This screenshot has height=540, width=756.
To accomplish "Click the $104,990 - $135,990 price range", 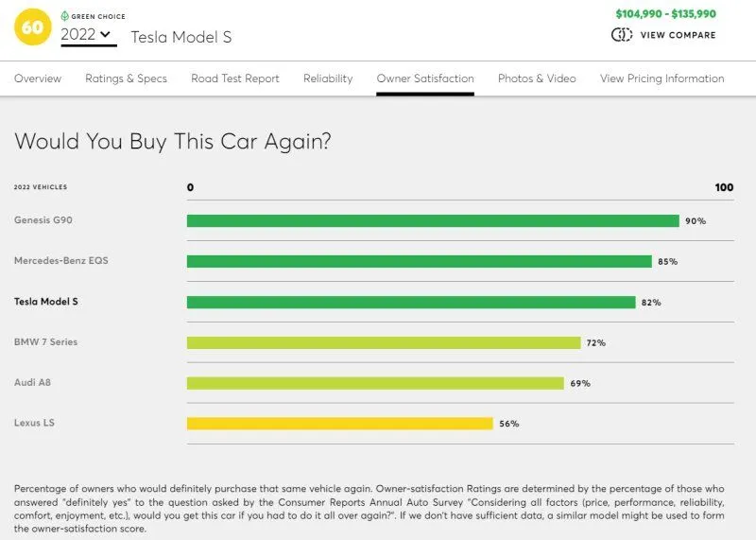I will pos(665,14).
